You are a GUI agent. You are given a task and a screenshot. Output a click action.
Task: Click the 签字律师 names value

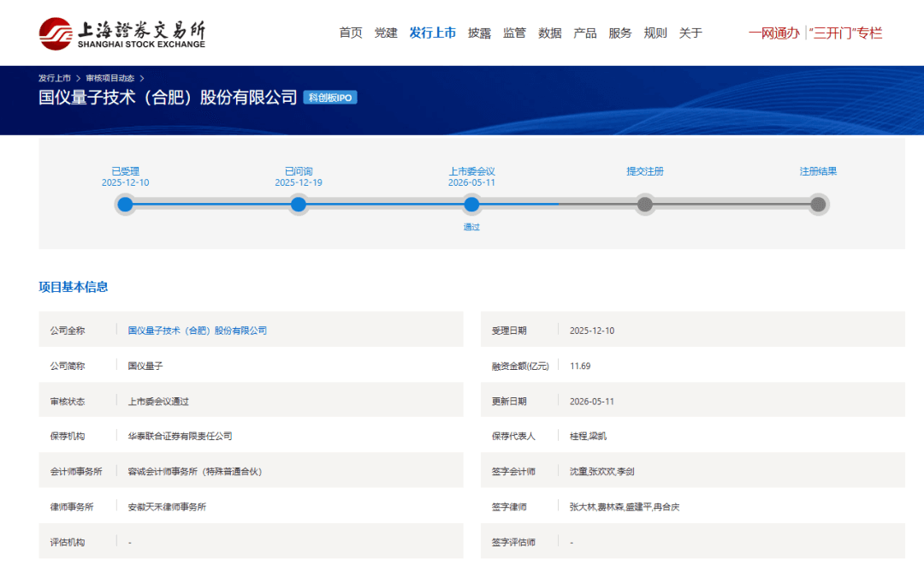624,507
